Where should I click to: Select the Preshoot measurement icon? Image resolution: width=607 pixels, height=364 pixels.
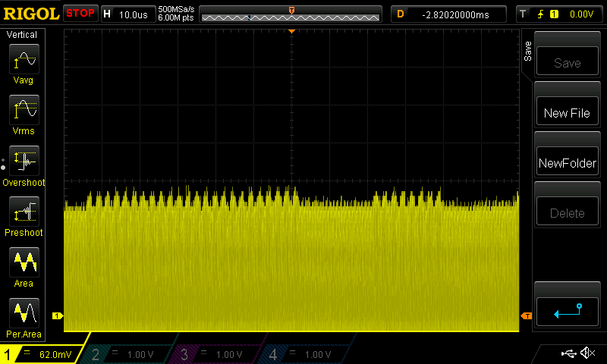pos(24,212)
